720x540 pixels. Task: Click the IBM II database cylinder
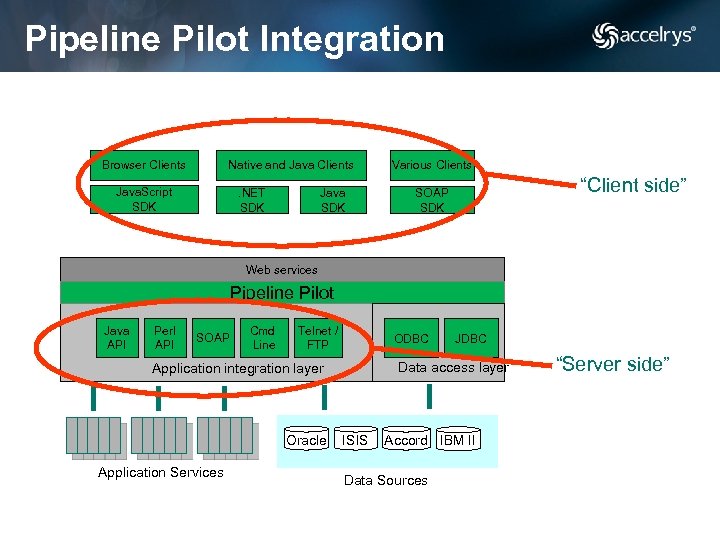pos(458,439)
